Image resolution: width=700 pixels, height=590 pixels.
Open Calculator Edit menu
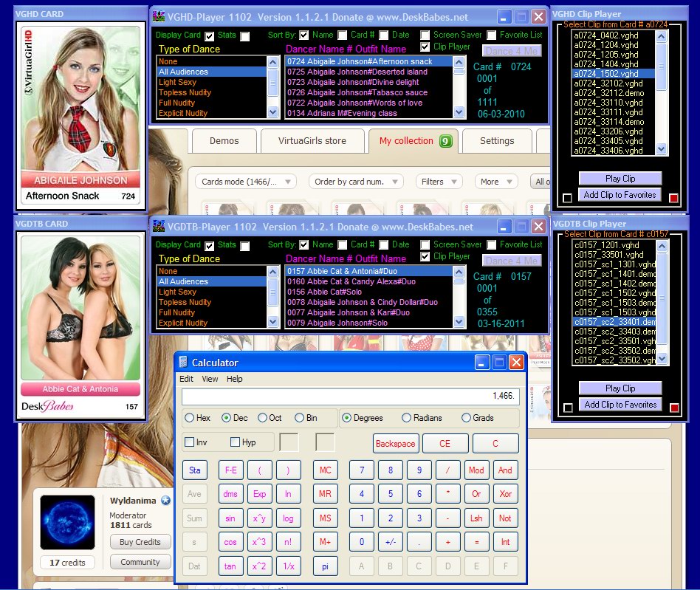click(186, 379)
